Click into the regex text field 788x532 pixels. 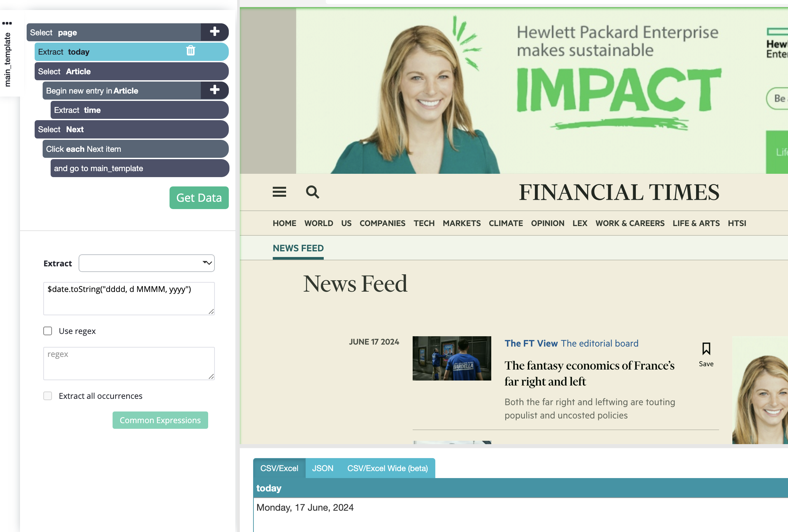[x=129, y=363]
